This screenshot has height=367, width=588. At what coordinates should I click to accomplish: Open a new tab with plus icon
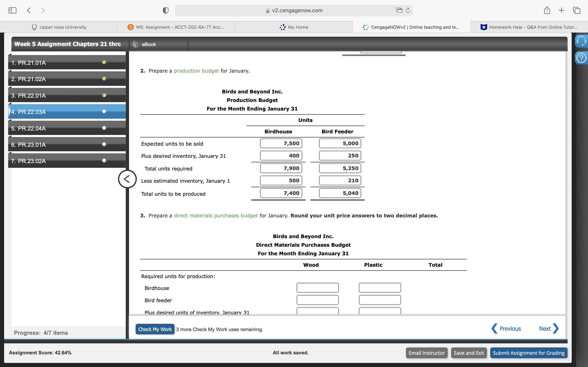[x=561, y=10]
